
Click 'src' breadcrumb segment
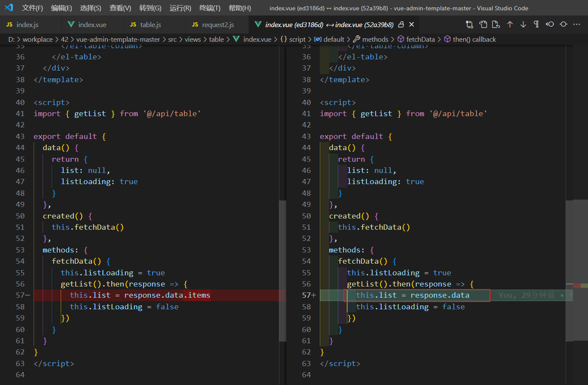(172, 39)
